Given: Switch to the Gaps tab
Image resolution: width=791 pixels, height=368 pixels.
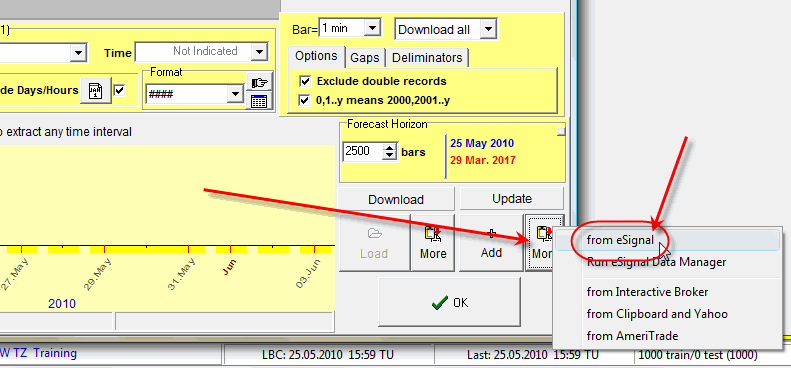Looking at the screenshot, I should pyautogui.click(x=365, y=58).
